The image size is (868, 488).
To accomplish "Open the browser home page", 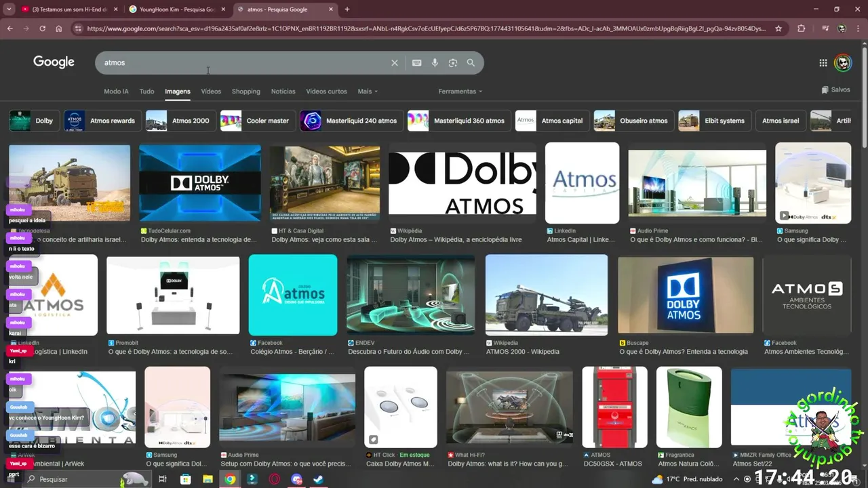I will click(x=59, y=28).
